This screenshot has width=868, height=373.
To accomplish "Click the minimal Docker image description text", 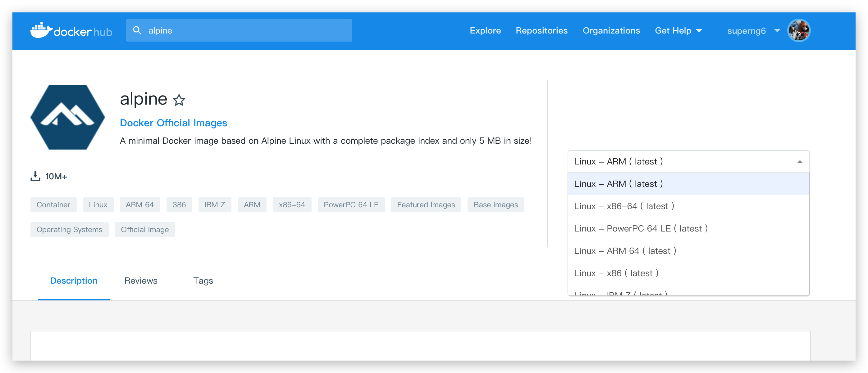I will (x=326, y=141).
